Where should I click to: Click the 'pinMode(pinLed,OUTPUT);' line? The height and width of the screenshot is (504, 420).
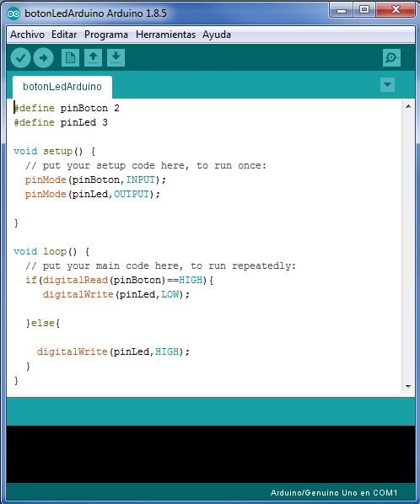[x=93, y=195]
